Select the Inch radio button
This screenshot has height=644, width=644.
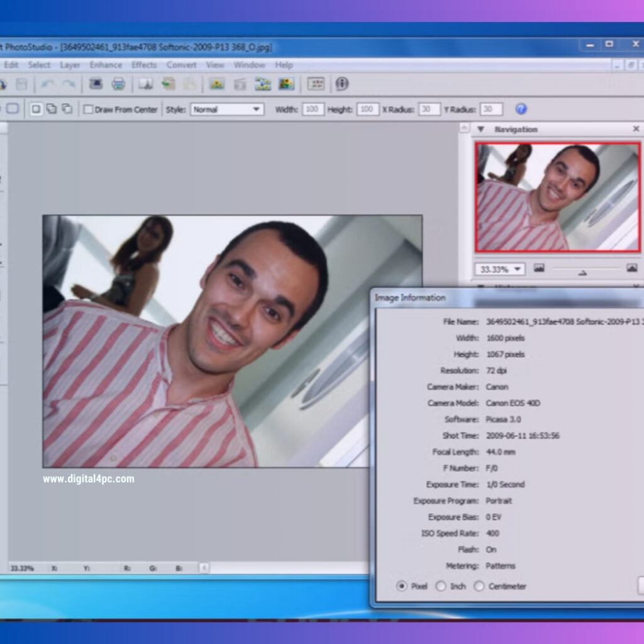pyautogui.click(x=441, y=586)
